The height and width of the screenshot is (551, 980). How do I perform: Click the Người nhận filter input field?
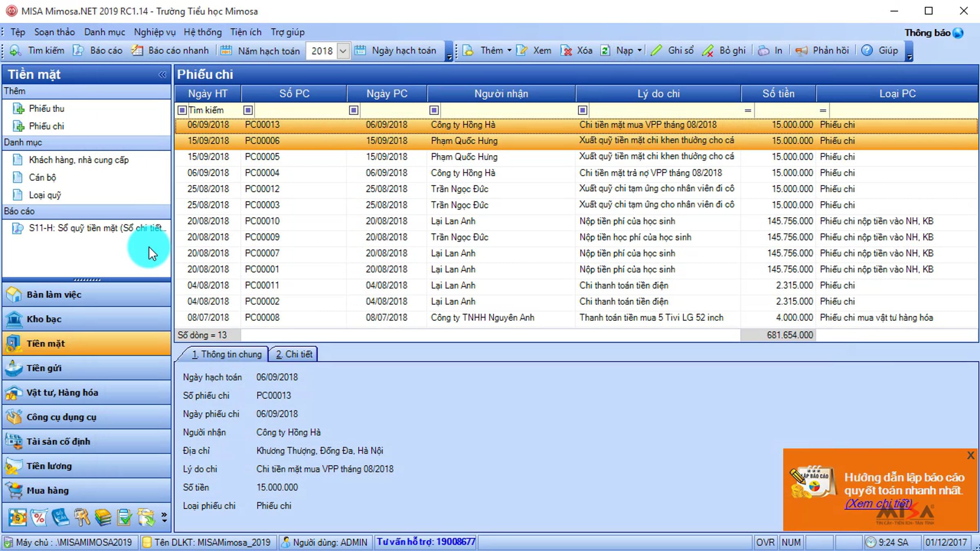coord(508,110)
